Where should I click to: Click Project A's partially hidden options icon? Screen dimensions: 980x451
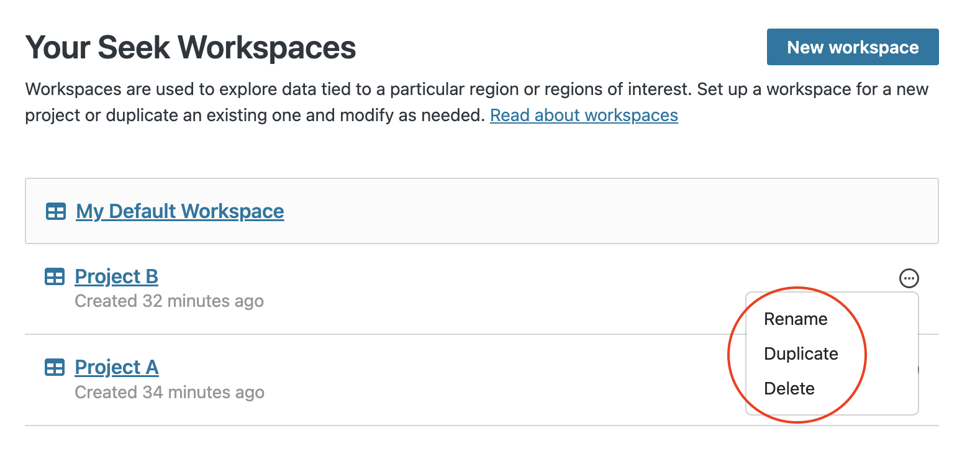(x=918, y=370)
